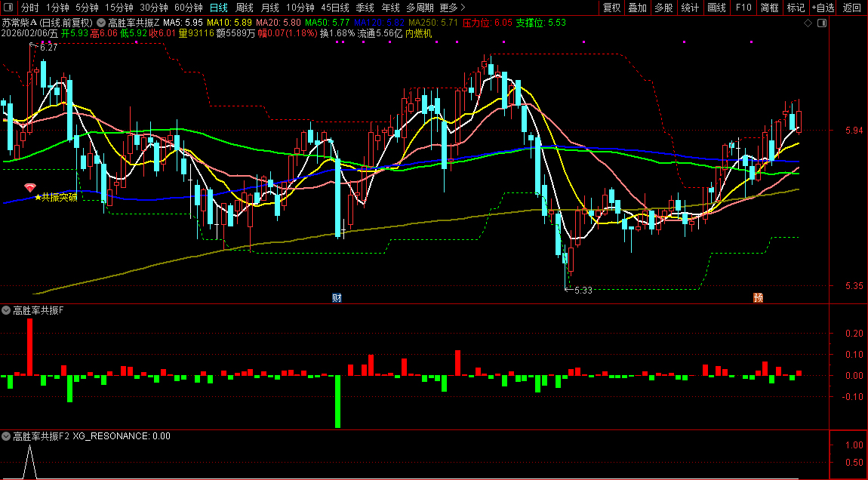Click the 返回 back button
The image size is (868, 480).
click(x=852, y=8)
